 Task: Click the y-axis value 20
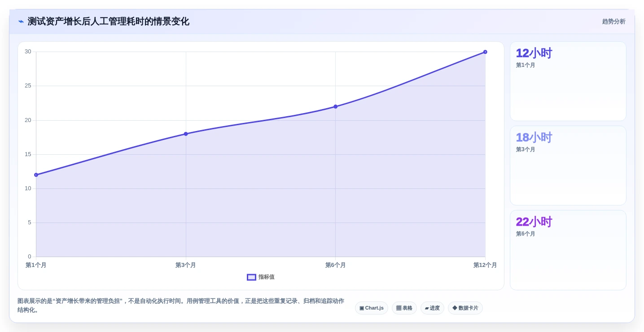28,120
